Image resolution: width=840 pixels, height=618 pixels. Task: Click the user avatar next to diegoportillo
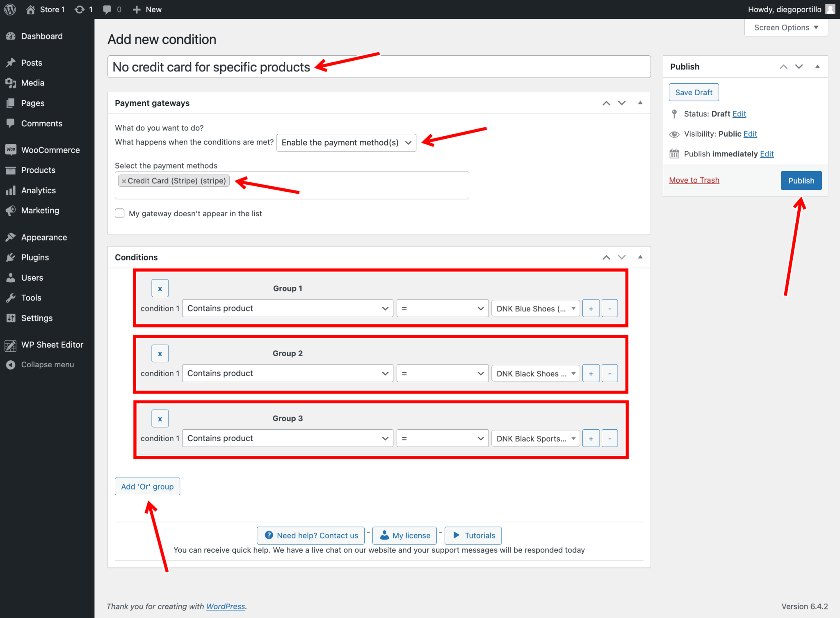[x=830, y=9]
